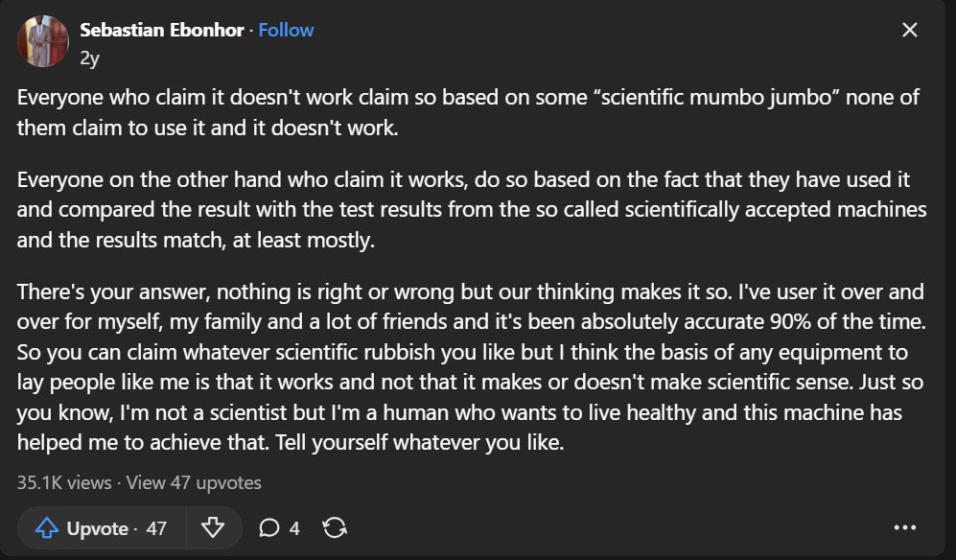The image size is (956, 560).
Task: Downvote this answer with the down arrow
Action: click(x=213, y=528)
